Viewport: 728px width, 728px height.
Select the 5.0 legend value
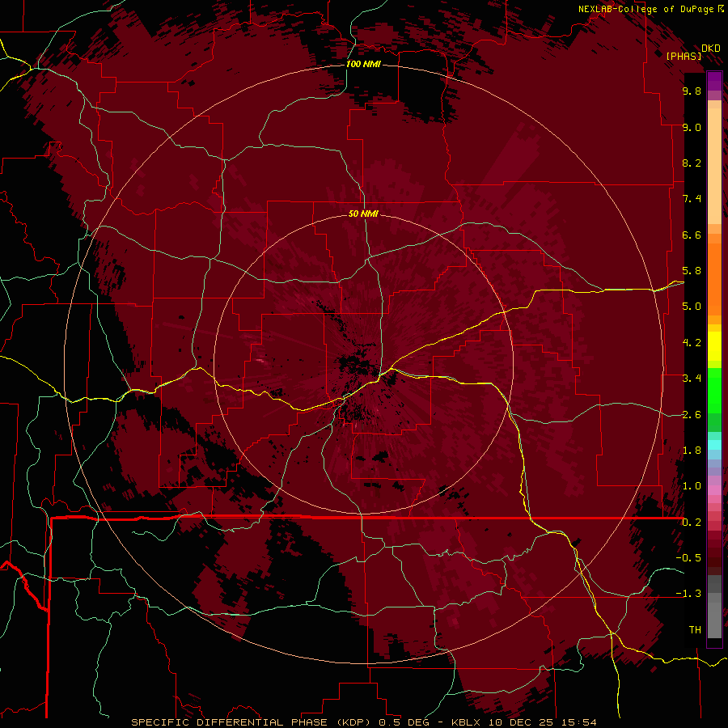pyautogui.click(x=692, y=307)
